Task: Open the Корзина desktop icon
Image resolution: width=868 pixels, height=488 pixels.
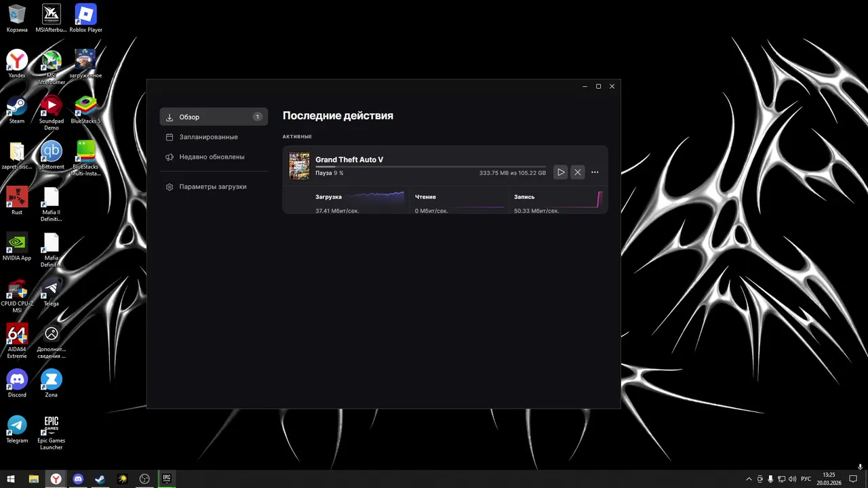Action: (17, 19)
